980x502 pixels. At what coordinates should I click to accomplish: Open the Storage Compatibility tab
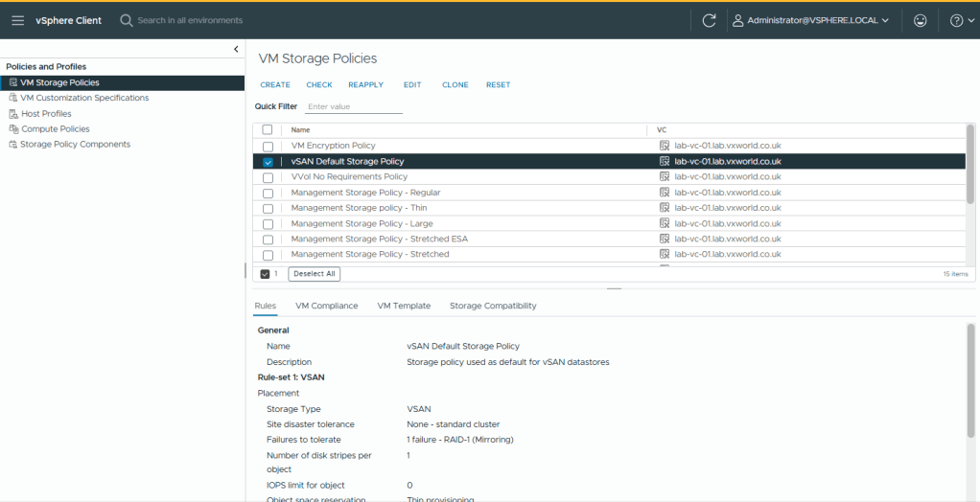[493, 306]
